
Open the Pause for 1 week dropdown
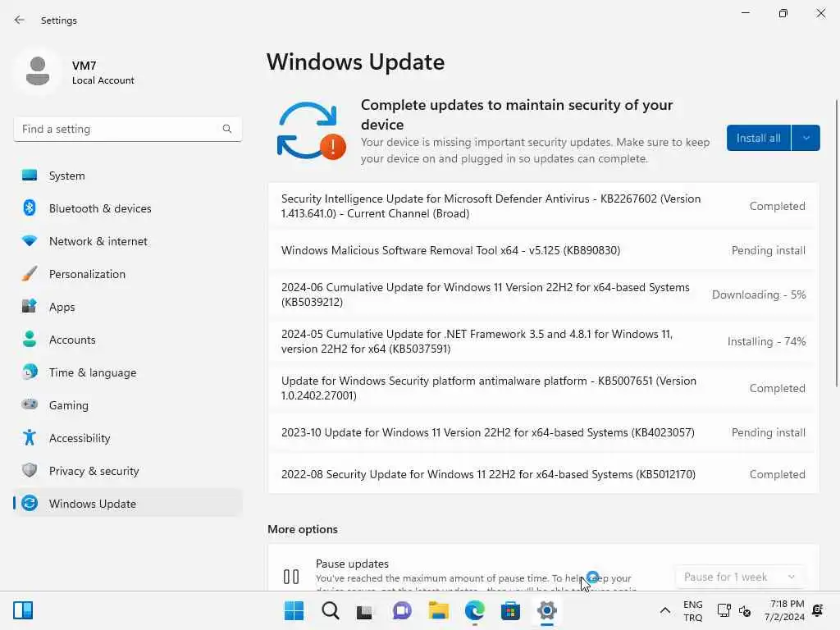[x=739, y=577]
